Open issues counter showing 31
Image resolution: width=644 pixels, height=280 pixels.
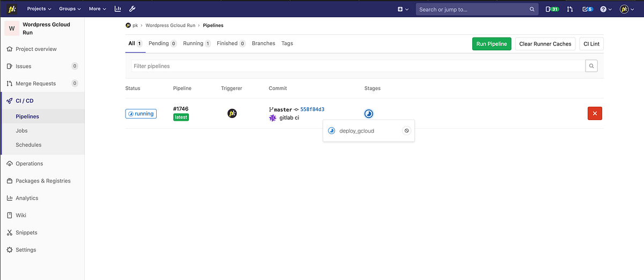tap(552, 9)
